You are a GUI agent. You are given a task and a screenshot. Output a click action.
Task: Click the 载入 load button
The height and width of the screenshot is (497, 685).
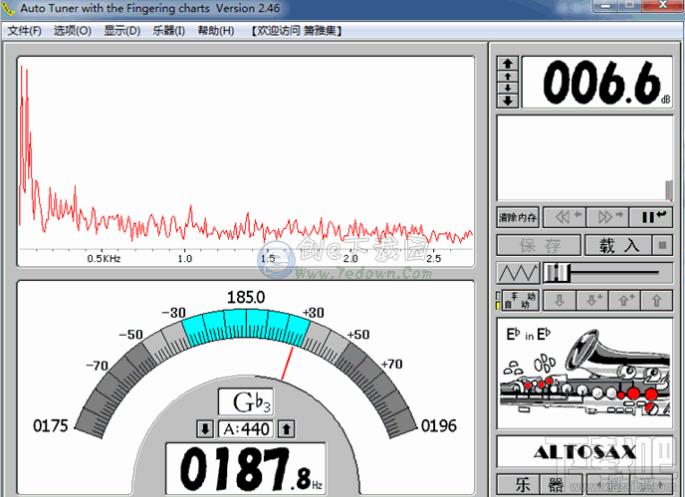[x=618, y=245]
